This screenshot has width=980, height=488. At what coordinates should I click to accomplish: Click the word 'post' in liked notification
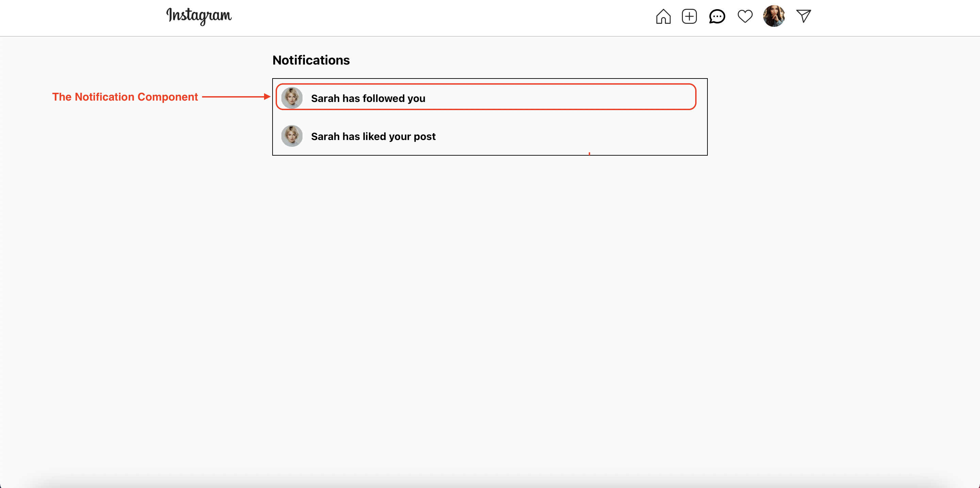click(425, 137)
